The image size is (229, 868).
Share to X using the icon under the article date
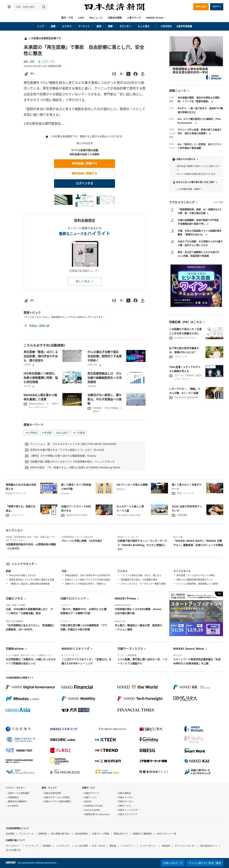coord(128,74)
